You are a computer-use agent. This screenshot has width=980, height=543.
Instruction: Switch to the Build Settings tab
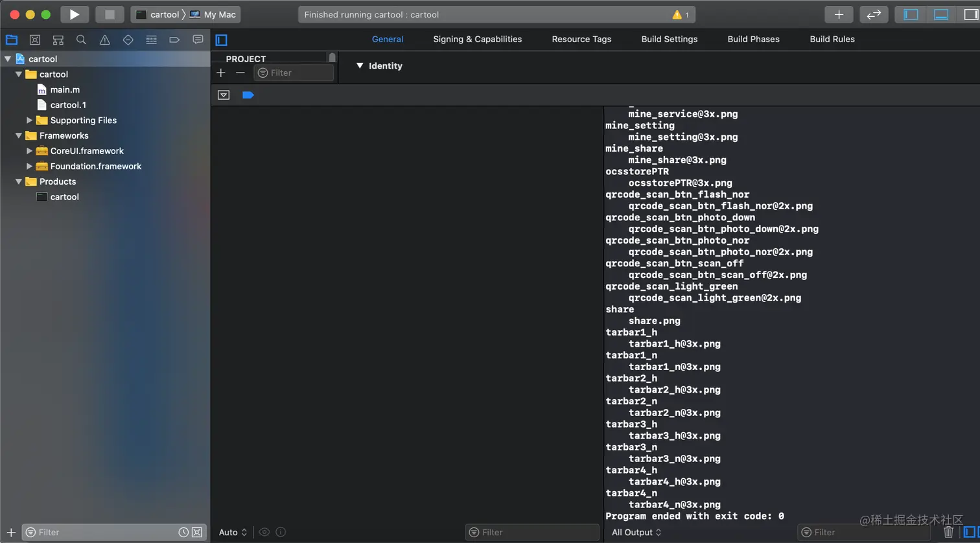(x=670, y=39)
